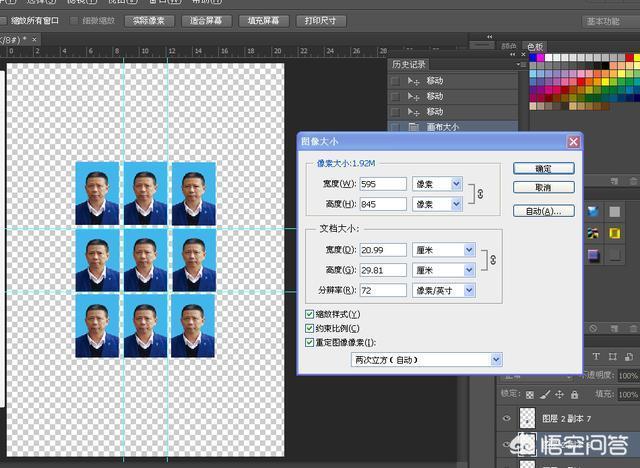Click the layer fill 100% field
Image resolution: width=640 pixels, height=468 pixels.
pos(628,395)
